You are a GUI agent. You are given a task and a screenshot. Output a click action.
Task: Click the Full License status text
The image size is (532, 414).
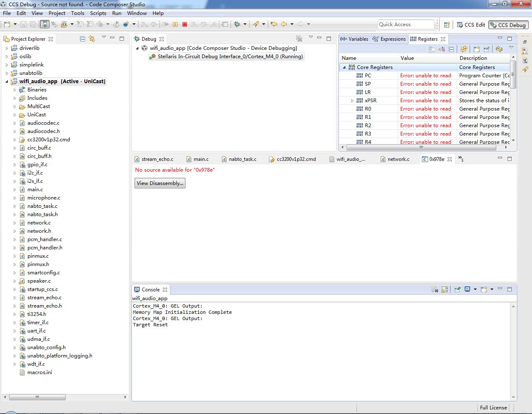493,408
